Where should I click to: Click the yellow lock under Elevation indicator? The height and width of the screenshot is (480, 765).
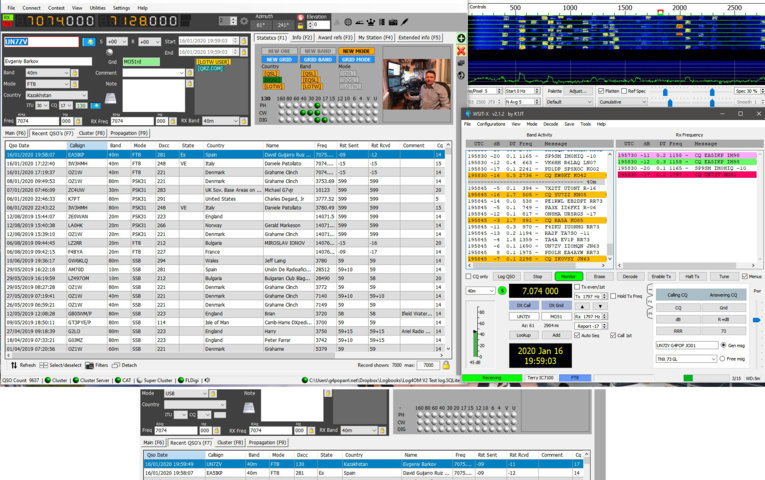click(x=301, y=26)
